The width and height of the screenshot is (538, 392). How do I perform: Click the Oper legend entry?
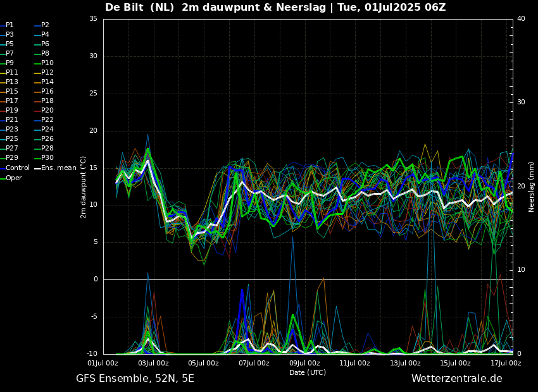point(11,178)
